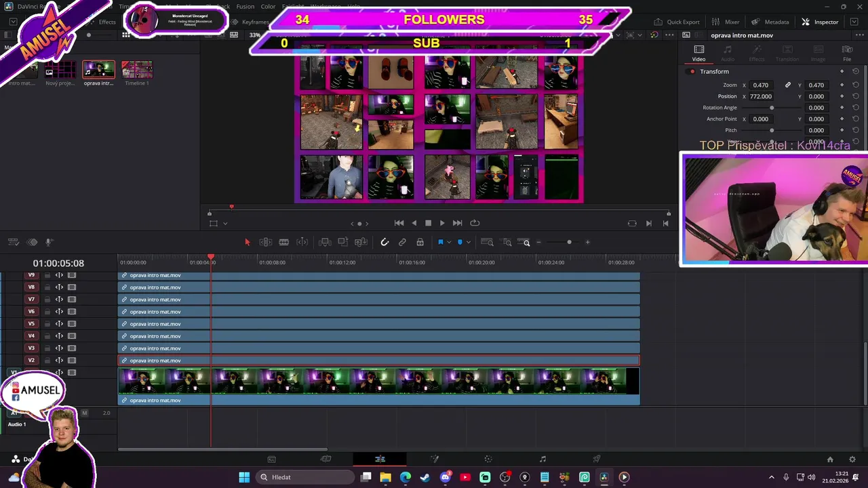Switch to the Audio inspector tab
The height and width of the screenshot is (488, 868).
728,54
